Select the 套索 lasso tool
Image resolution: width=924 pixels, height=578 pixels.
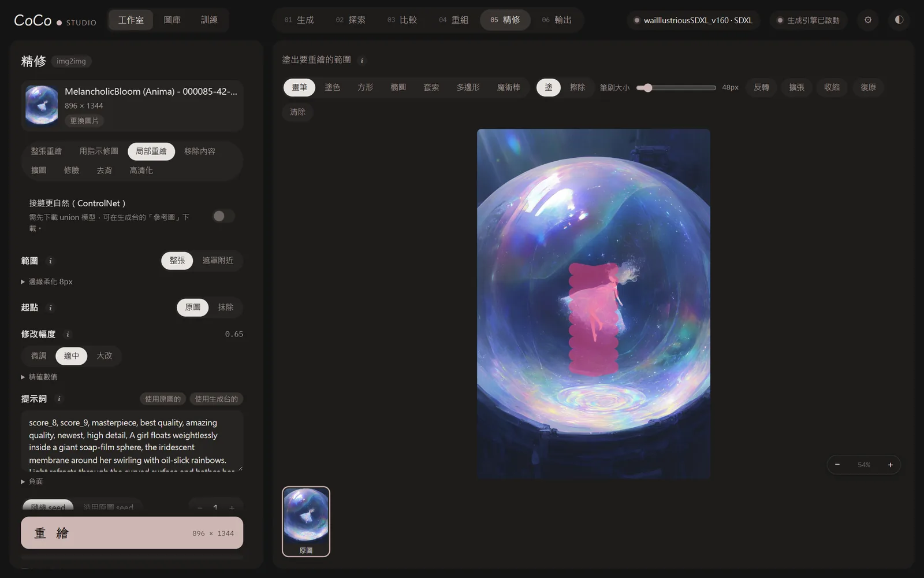tap(431, 87)
